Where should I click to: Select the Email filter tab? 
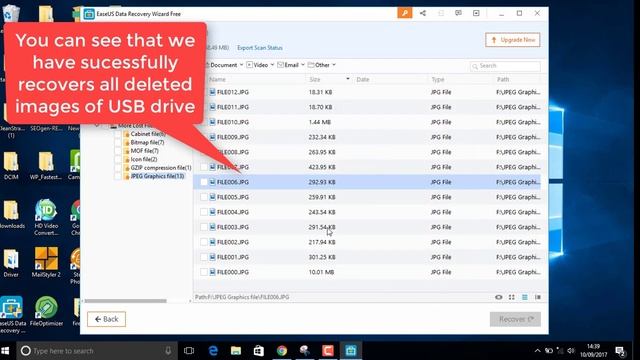tap(288, 65)
